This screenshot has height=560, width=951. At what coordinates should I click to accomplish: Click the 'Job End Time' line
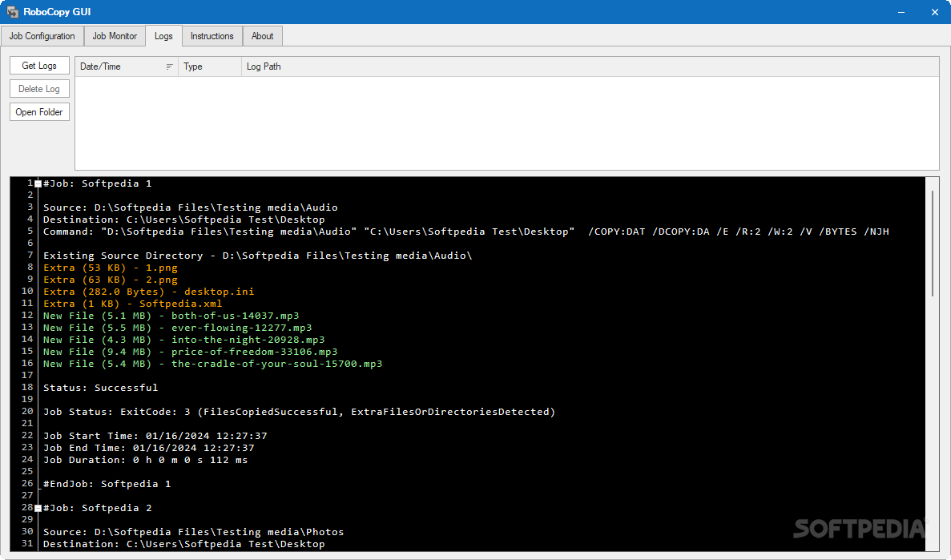coord(148,448)
